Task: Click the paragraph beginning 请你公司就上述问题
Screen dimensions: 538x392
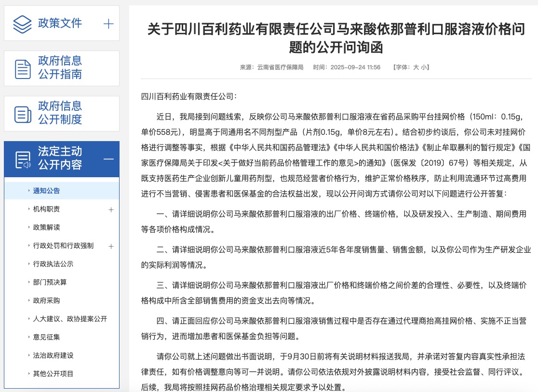Action: 333,372
